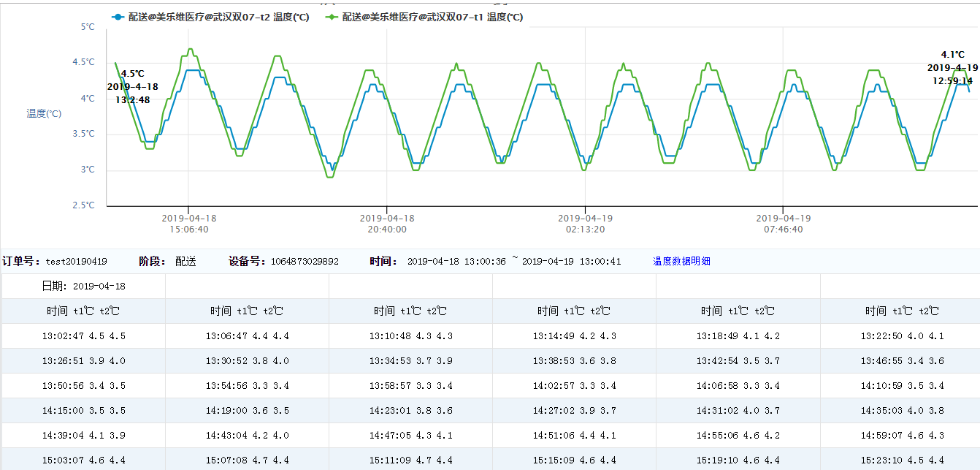This screenshot has width=980, height=470.
Task: Click the 07:46:40 x-axis tick label
Action: [x=783, y=224]
